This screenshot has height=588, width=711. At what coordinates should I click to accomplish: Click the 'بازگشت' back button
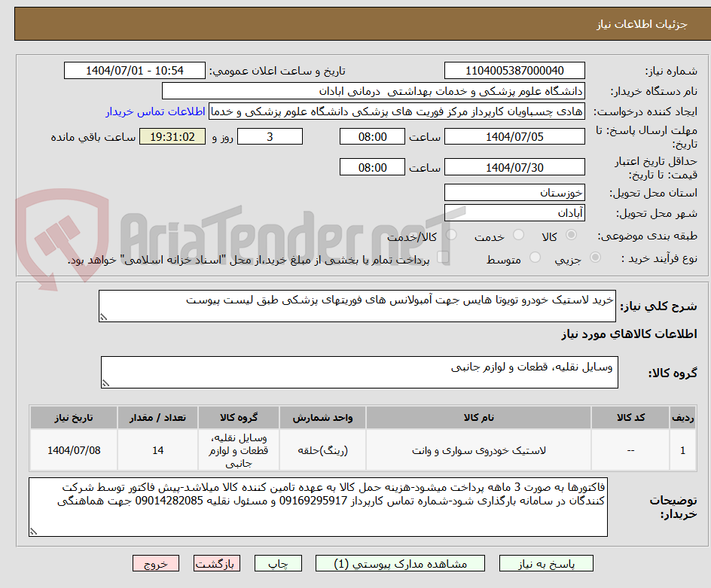(x=217, y=563)
